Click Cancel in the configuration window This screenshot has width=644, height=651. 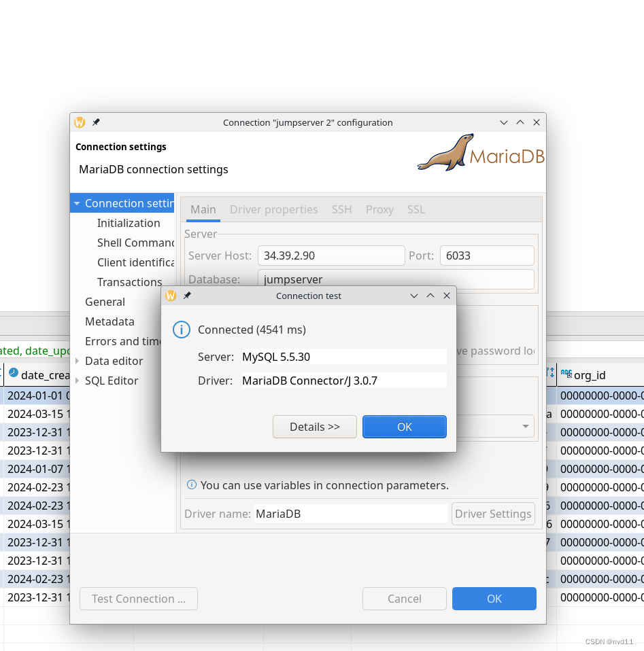[404, 599]
